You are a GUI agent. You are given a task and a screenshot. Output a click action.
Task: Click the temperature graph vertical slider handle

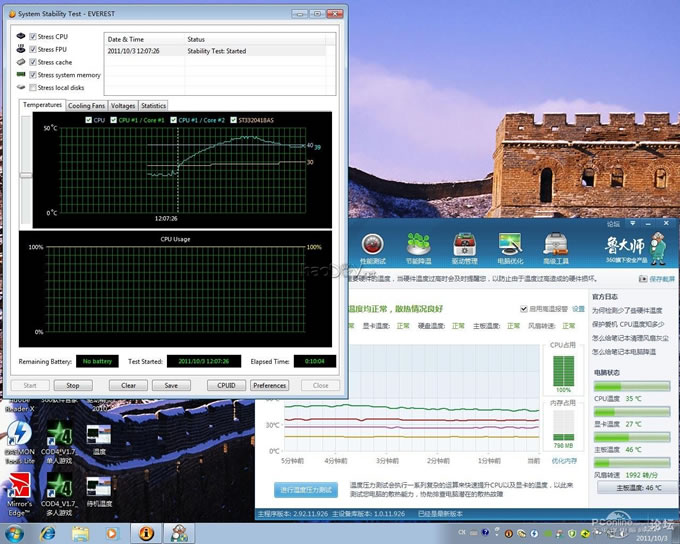26,176
